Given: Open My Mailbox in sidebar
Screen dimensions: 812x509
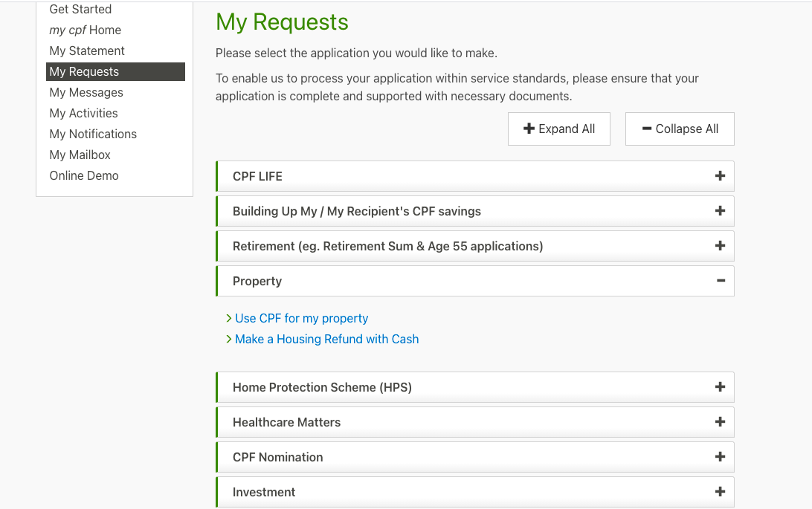Looking at the screenshot, I should click(80, 155).
